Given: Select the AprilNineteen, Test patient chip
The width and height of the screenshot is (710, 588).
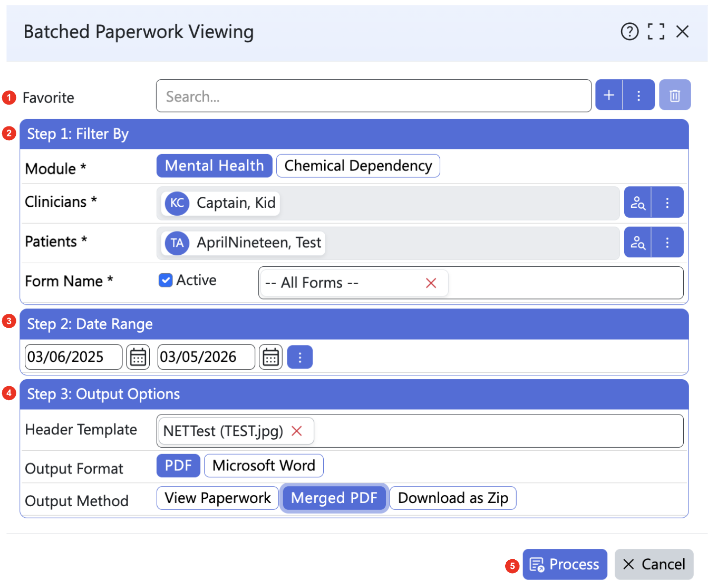Looking at the screenshot, I should pos(243,243).
